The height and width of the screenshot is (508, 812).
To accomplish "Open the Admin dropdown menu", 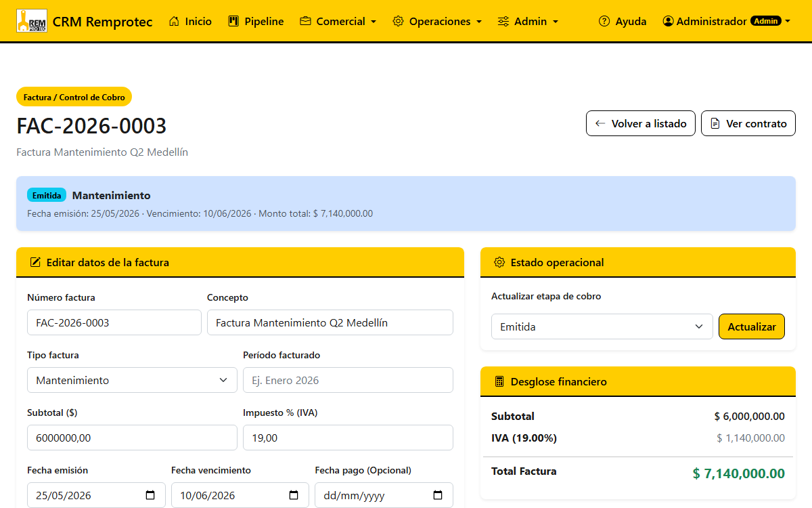I will click(x=528, y=21).
